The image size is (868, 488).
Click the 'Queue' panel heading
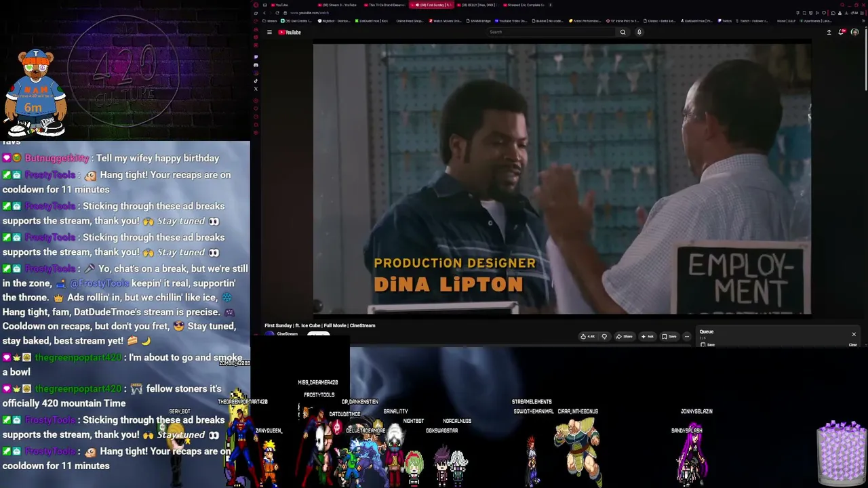[706, 331]
